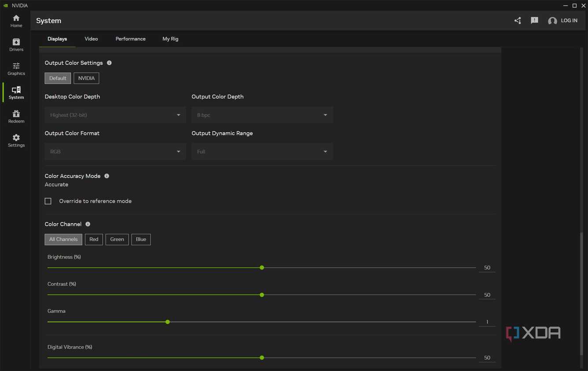The image size is (588, 371).
Task: Switch to the Displays tab
Action: pyautogui.click(x=57, y=39)
